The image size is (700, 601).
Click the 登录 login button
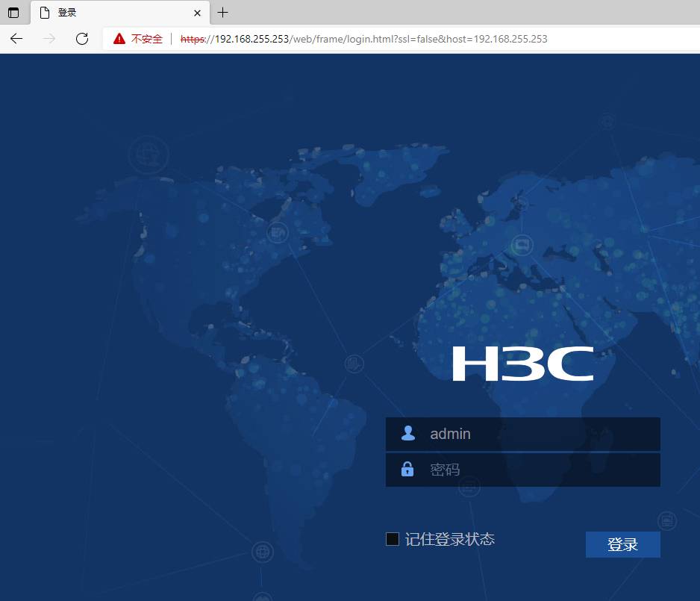623,544
